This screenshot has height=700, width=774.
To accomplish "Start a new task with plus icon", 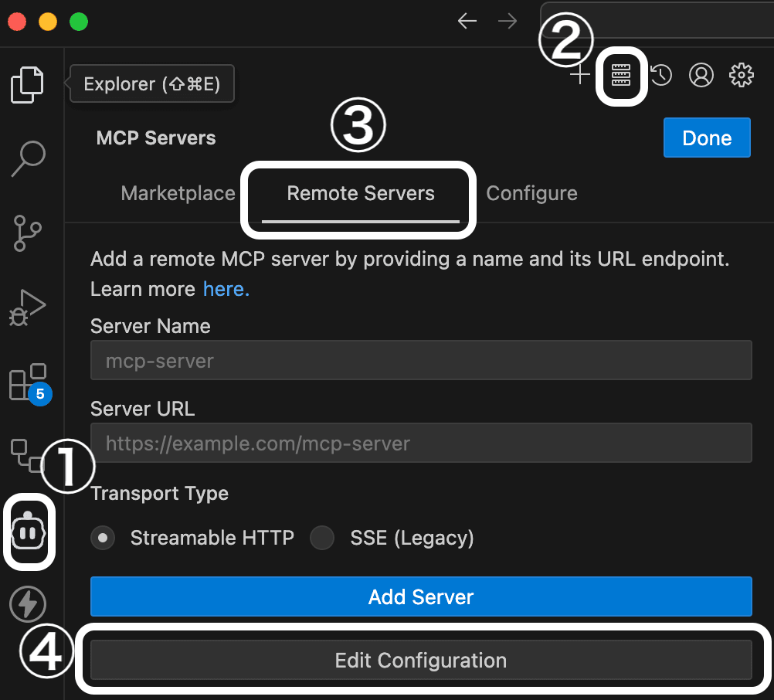I will click(580, 75).
